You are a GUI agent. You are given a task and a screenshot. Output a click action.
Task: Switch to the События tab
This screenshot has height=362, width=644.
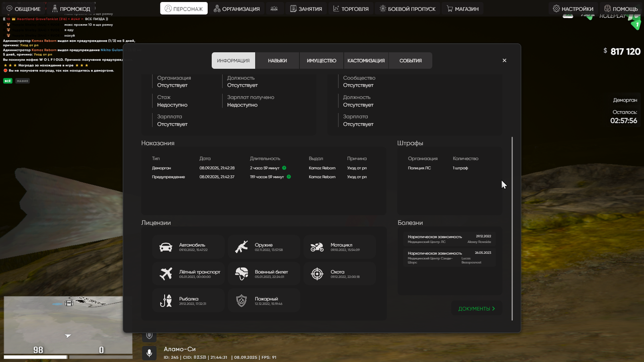(x=411, y=60)
